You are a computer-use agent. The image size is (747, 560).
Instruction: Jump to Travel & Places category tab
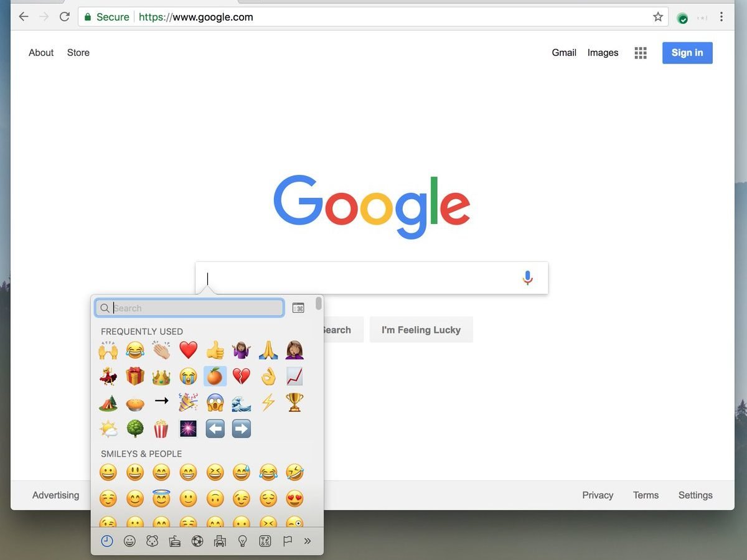tap(220, 541)
